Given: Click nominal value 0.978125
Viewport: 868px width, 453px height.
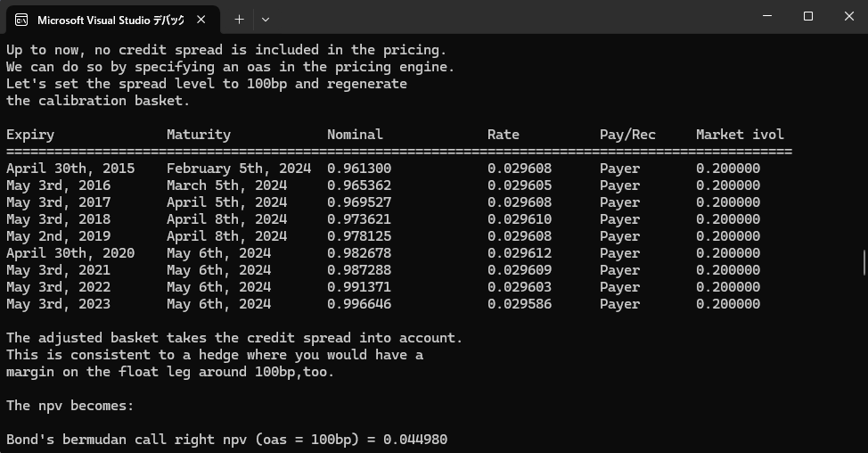Looking at the screenshot, I should (x=359, y=236).
